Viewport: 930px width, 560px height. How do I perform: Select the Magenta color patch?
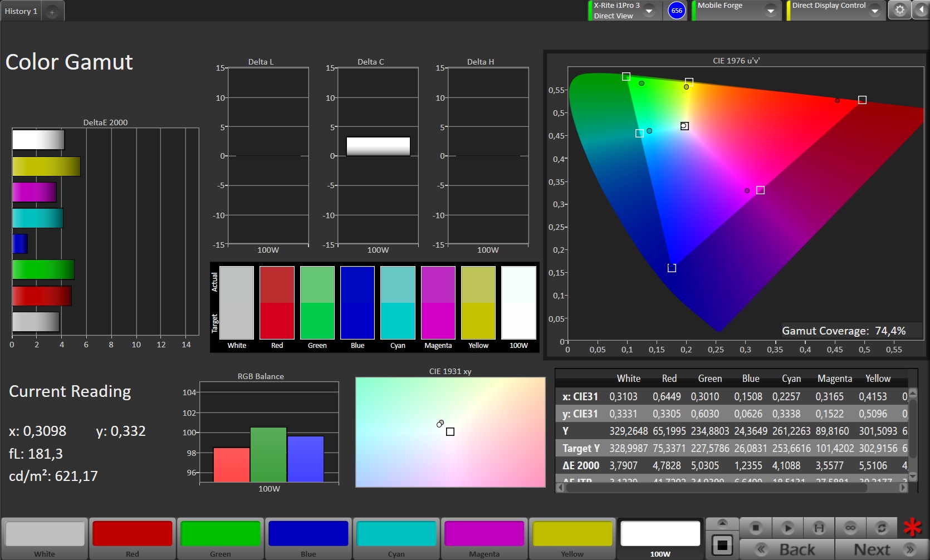484,538
